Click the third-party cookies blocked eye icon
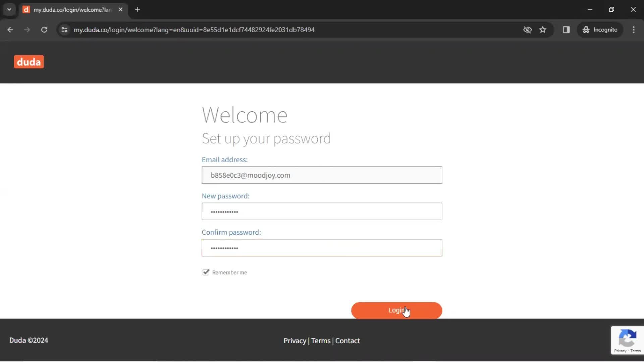The width and height of the screenshot is (644, 362). click(x=527, y=30)
